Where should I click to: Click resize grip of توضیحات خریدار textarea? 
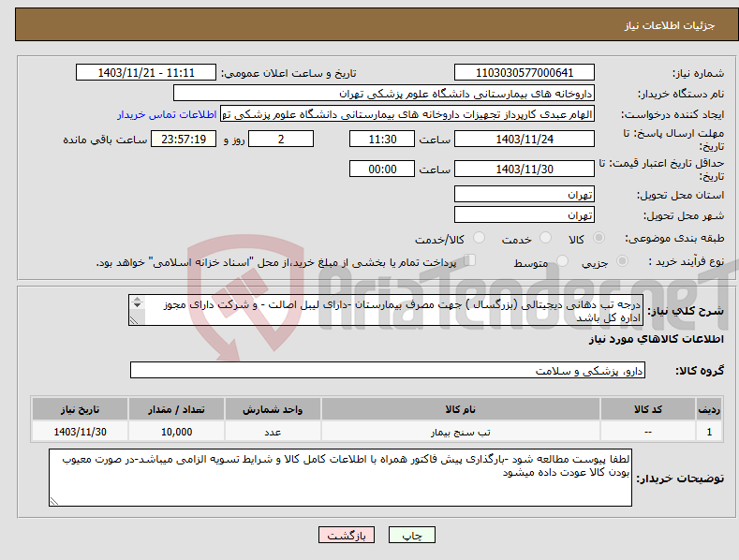tap(54, 502)
